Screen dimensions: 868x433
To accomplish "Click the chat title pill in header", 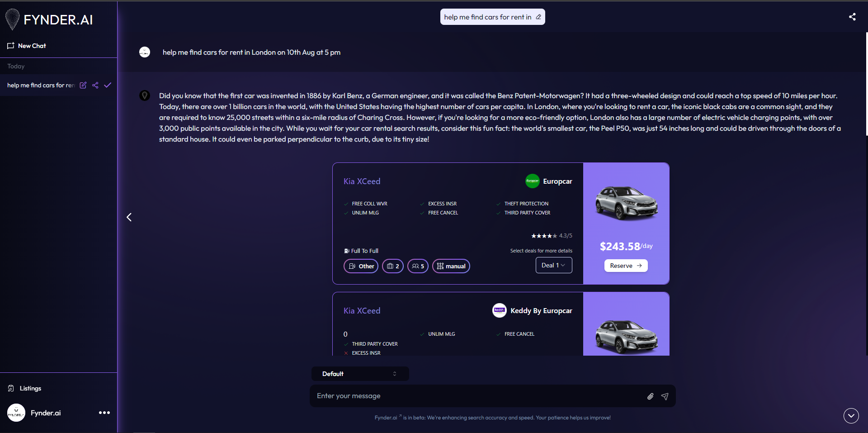I will coord(492,17).
